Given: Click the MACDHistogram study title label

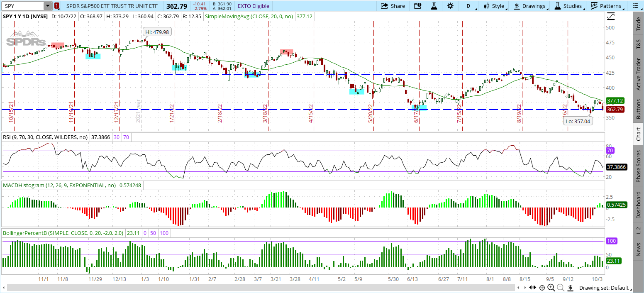Looking at the screenshot, I should 59,186.
